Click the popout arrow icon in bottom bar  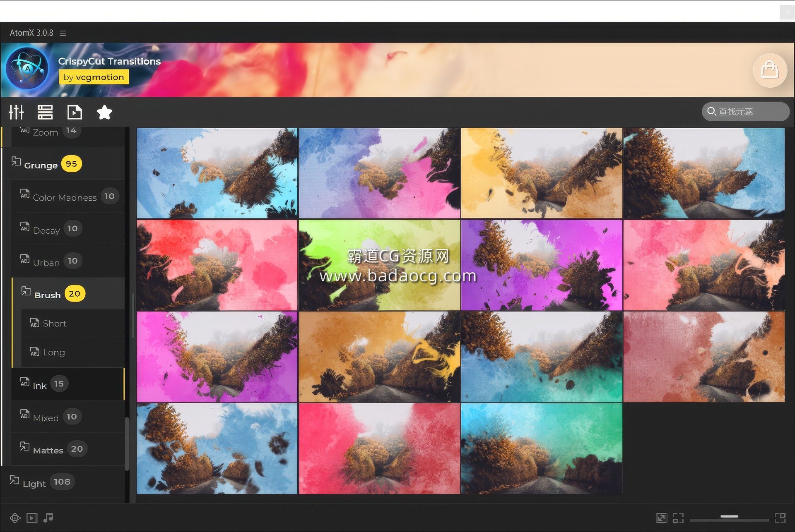click(662, 518)
